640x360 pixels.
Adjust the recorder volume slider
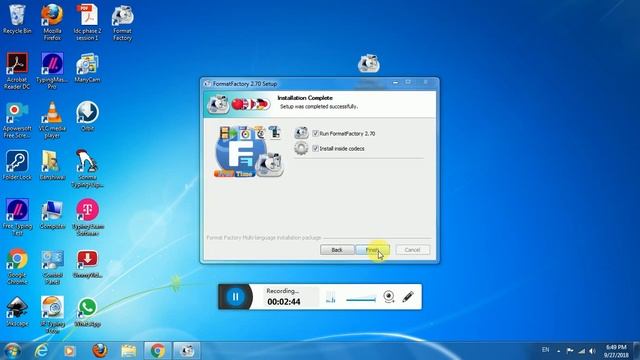(x=361, y=300)
